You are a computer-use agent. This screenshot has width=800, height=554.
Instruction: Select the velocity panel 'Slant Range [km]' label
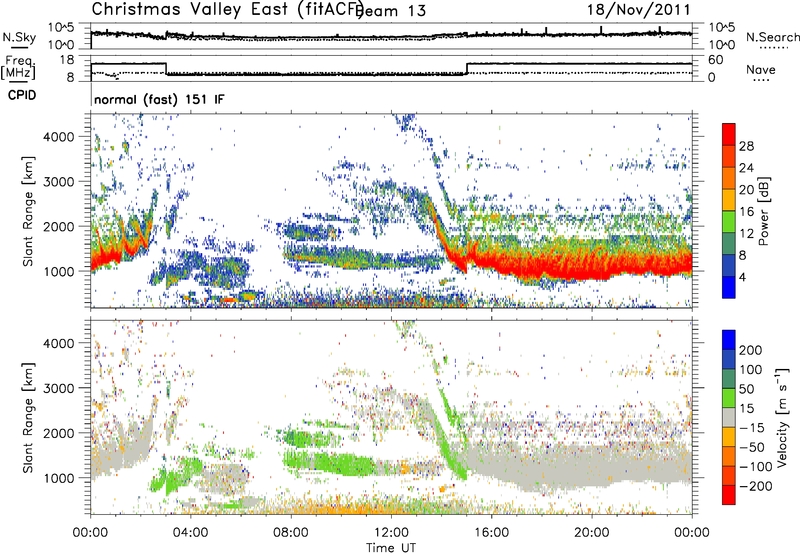[28, 417]
